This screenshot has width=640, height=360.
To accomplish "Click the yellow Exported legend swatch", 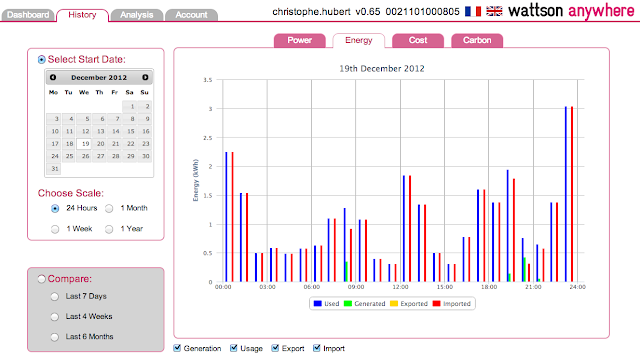I will tap(394, 304).
